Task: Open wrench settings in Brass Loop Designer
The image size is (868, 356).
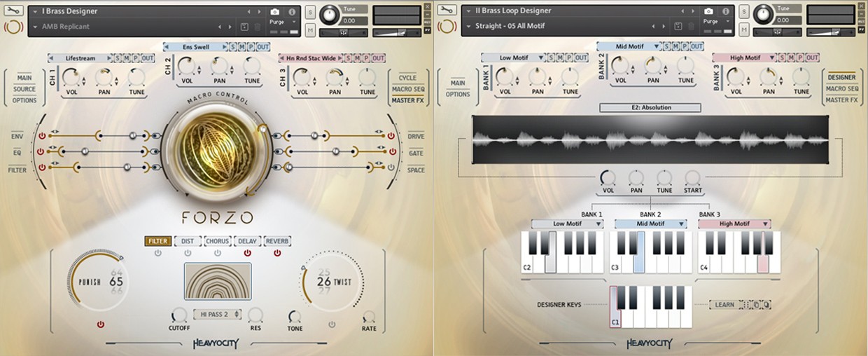Action: [x=447, y=11]
